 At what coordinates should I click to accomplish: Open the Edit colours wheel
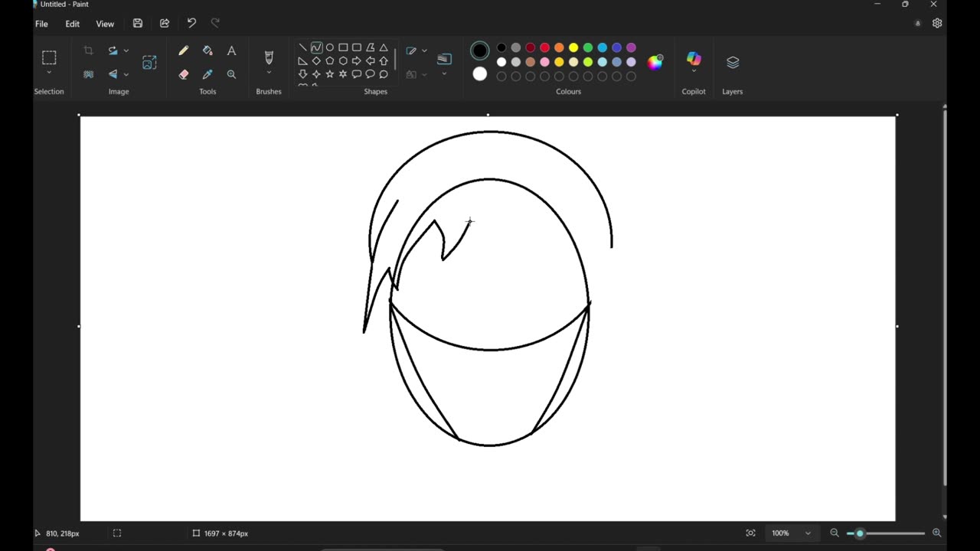click(x=655, y=63)
